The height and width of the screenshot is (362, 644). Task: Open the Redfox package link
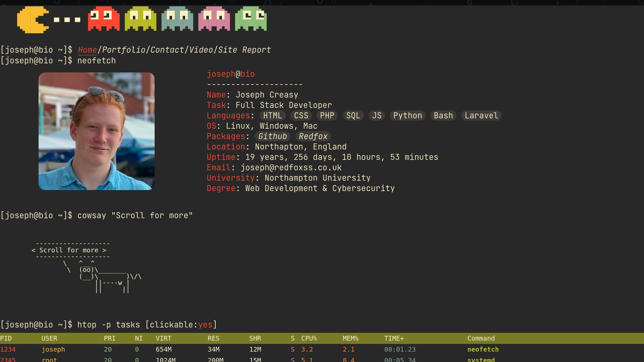point(313,136)
